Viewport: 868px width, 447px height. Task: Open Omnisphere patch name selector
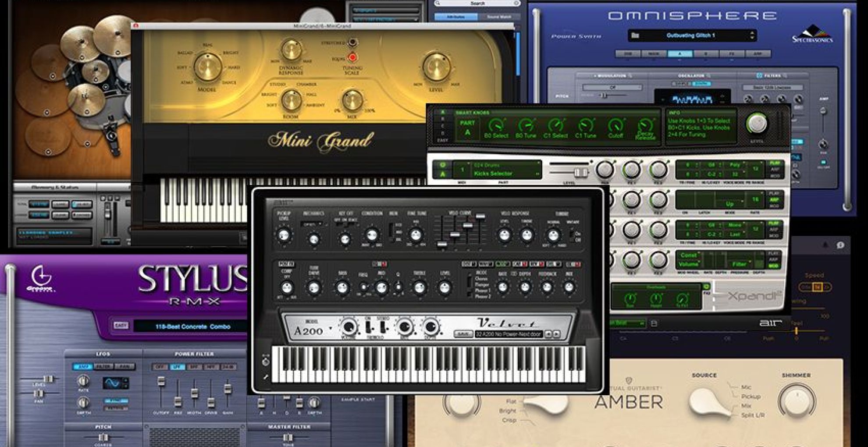tap(696, 35)
